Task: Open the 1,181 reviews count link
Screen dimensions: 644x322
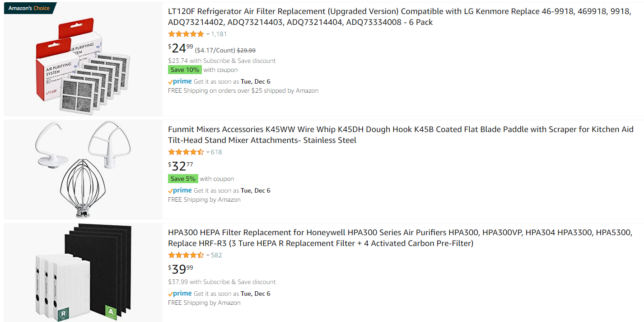Action: pos(219,34)
